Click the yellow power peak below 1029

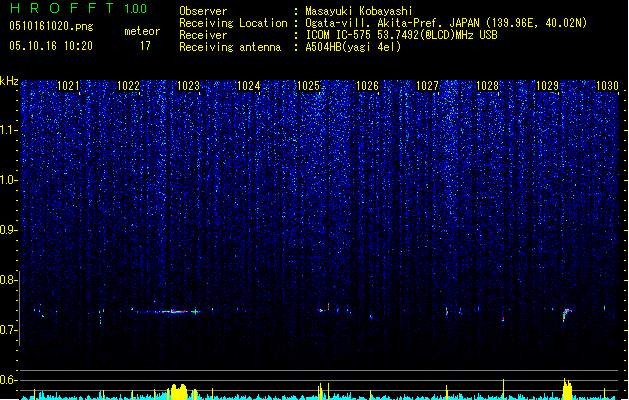(567, 389)
